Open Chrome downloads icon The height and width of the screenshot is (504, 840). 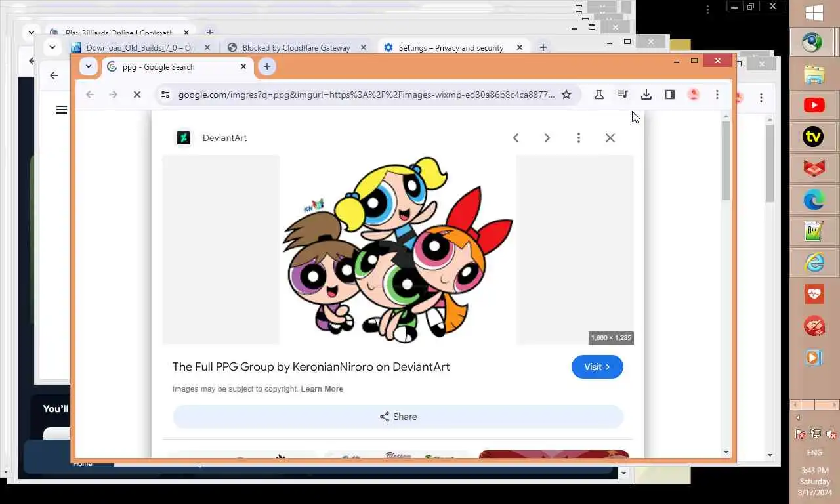pos(646,94)
